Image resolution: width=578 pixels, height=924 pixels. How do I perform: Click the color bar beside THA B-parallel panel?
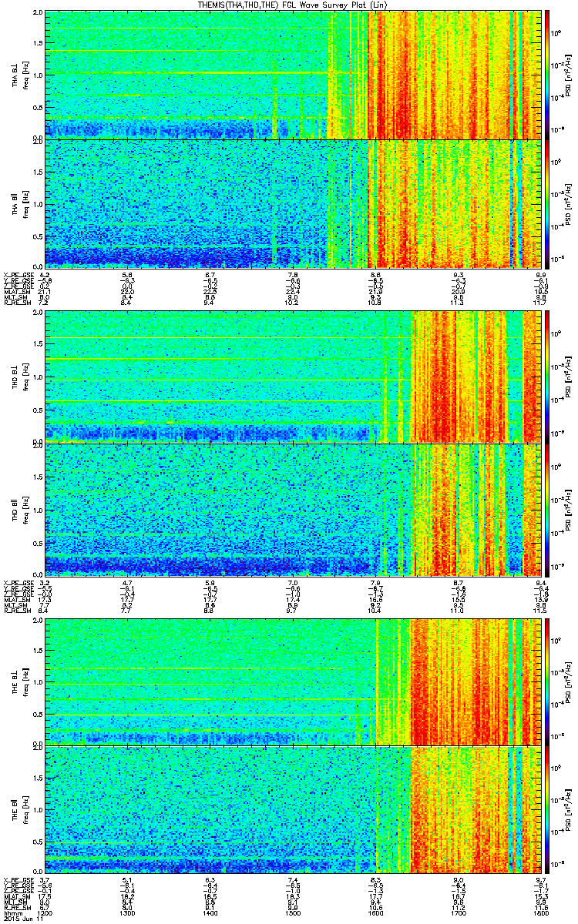[x=547, y=204]
